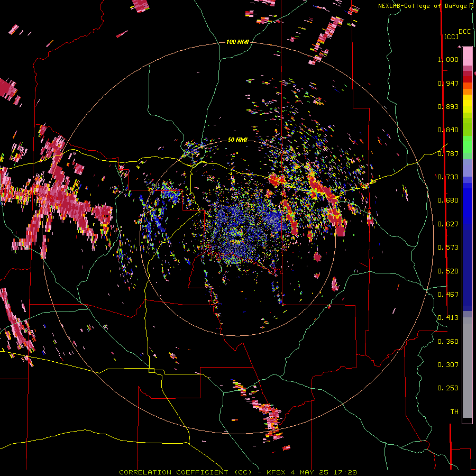Pick the light pink swatch atop the color scale
The image size is (476, 476).
(x=467, y=57)
